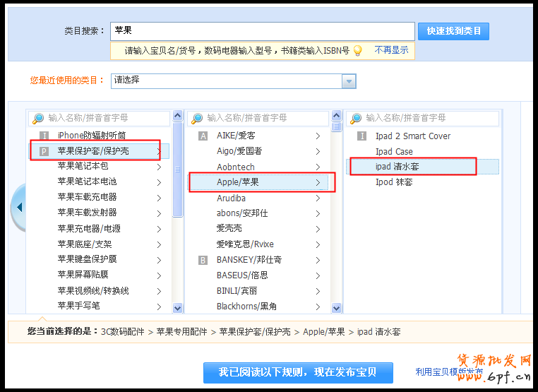
Task: Click the letter P index marker
Action: (44, 150)
